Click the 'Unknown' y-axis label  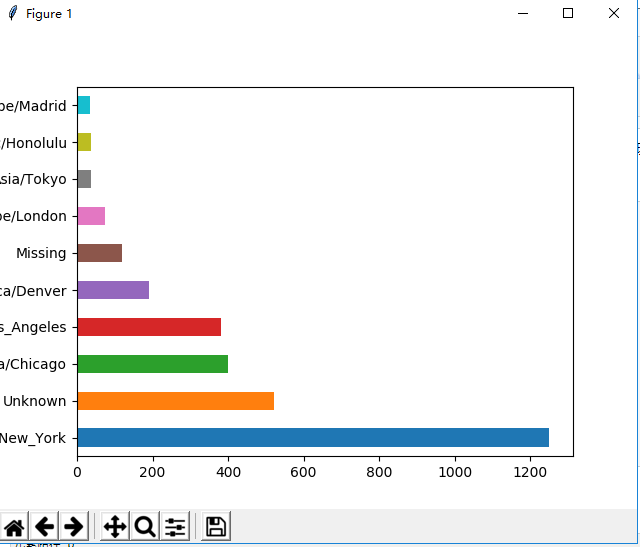tap(35, 401)
